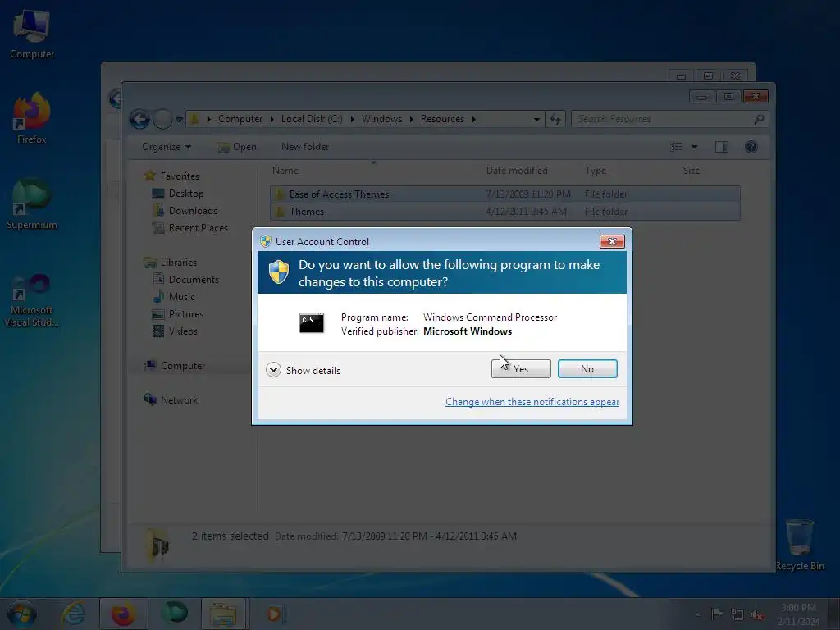
Task: Click No in the UAC dialog
Action: click(x=587, y=368)
